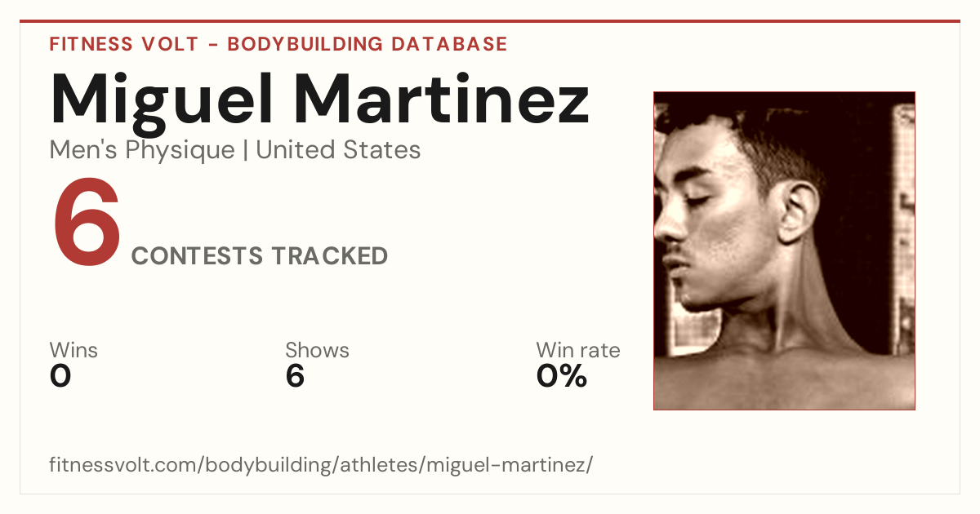Click the Shows value of 6

tap(295, 376)
